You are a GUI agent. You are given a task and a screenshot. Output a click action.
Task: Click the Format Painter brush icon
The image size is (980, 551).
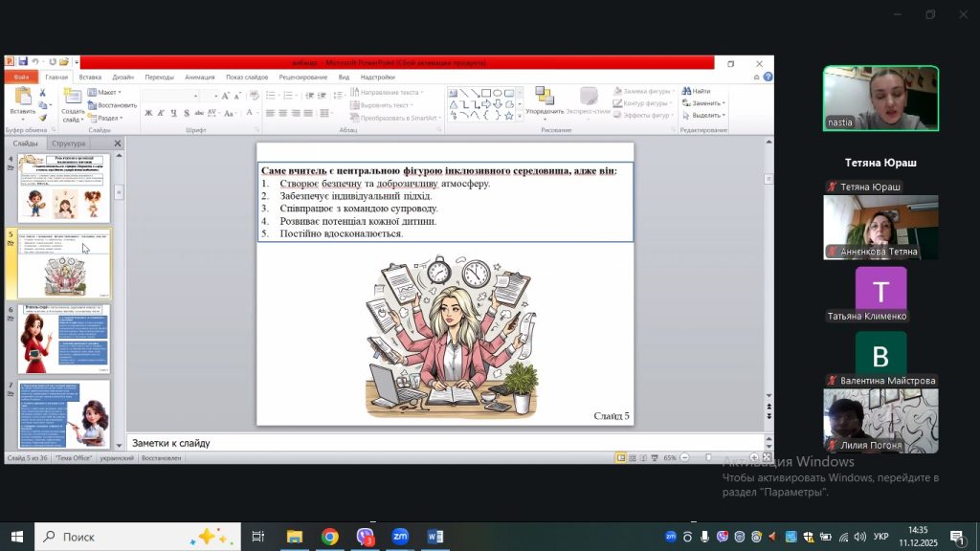point(42,117)
